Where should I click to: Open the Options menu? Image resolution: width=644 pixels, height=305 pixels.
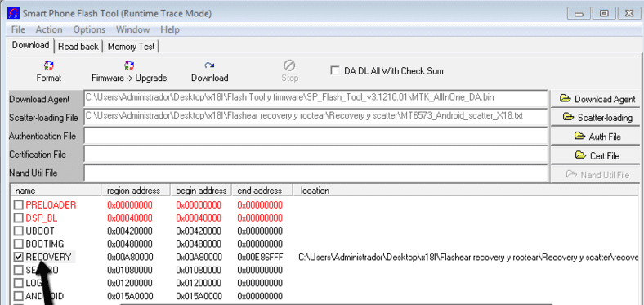pyautogui.click(x=89, y=29)
